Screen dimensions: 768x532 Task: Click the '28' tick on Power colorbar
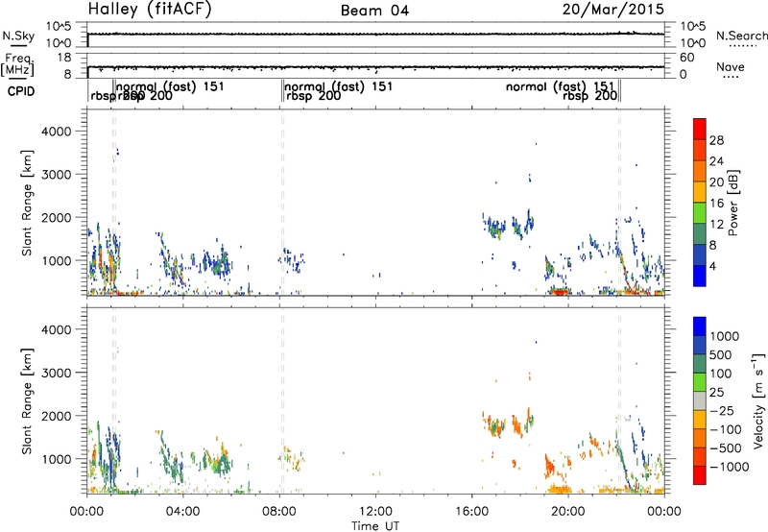716,140
